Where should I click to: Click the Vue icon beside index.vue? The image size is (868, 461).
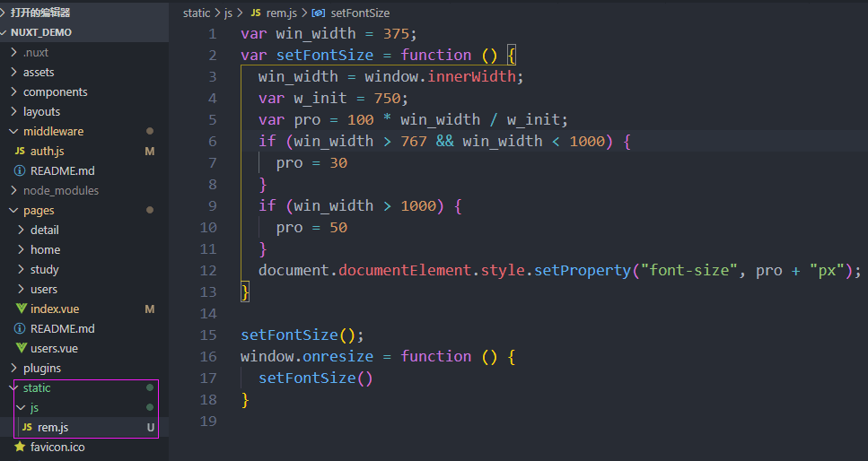click(x=21, y=309)
